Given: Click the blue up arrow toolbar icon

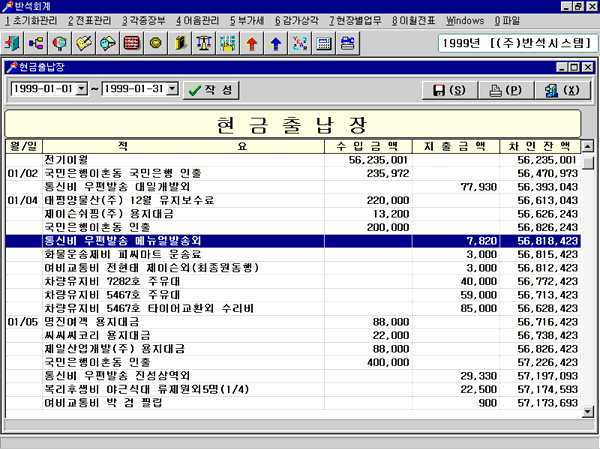Looking at the screenshot, I should coord(275,43).
